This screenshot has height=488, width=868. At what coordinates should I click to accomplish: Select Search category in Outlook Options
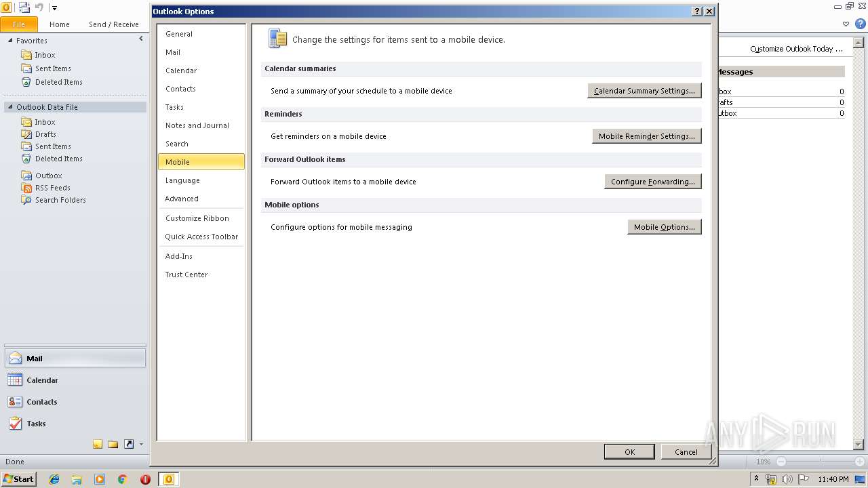coord(201,144)
